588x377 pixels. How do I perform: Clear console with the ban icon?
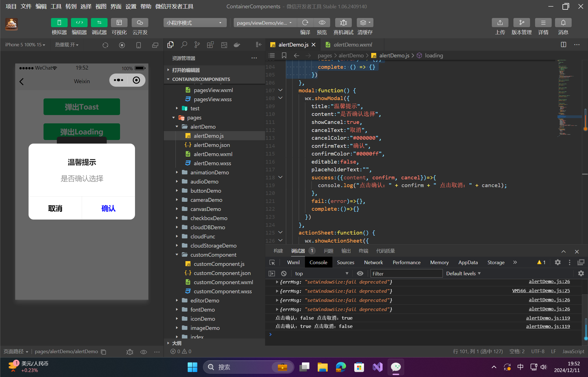click(284, 274)
